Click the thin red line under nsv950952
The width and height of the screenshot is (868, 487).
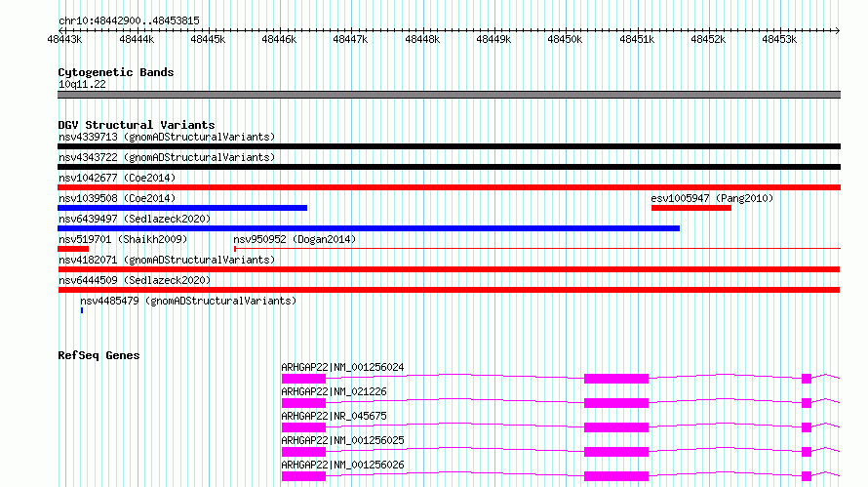537,249
